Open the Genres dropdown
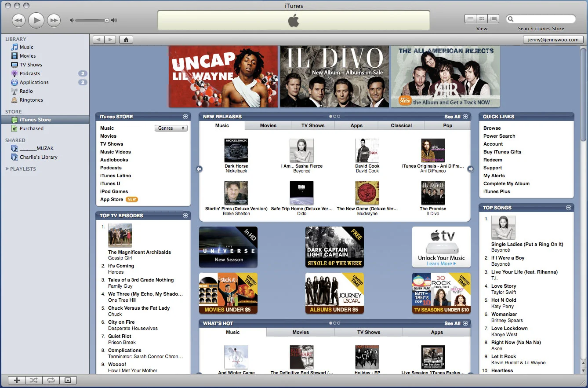 pyautogui.click(x=171, y=128)
